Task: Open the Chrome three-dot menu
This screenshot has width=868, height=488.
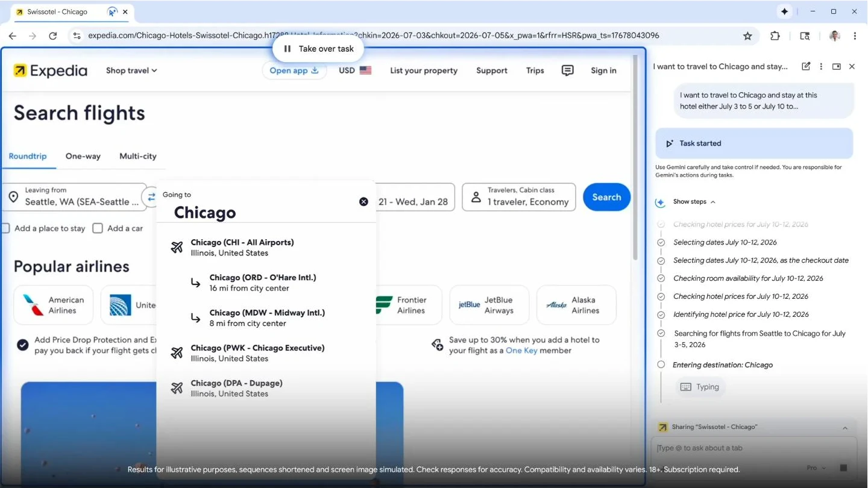Action: [x=855, y=36]
